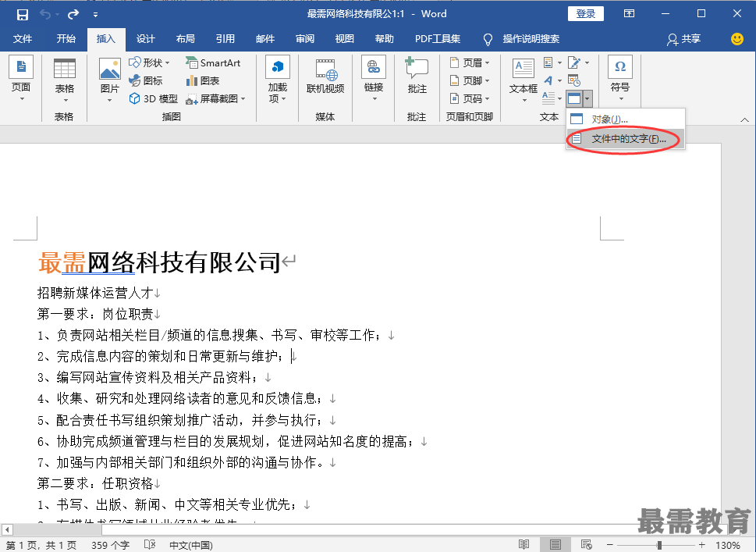Open the 文件 tab

(23, 39)
